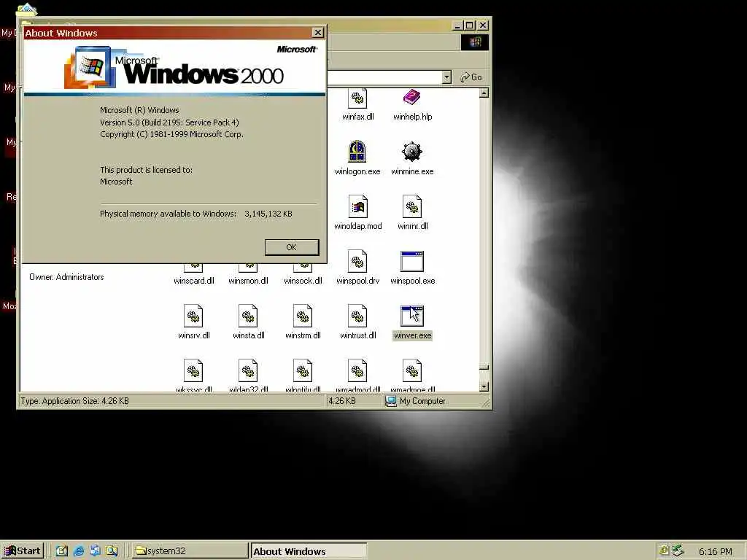Click the scroll up arrow in system32 window
747x560 pixels.
[x=484, y=93]
